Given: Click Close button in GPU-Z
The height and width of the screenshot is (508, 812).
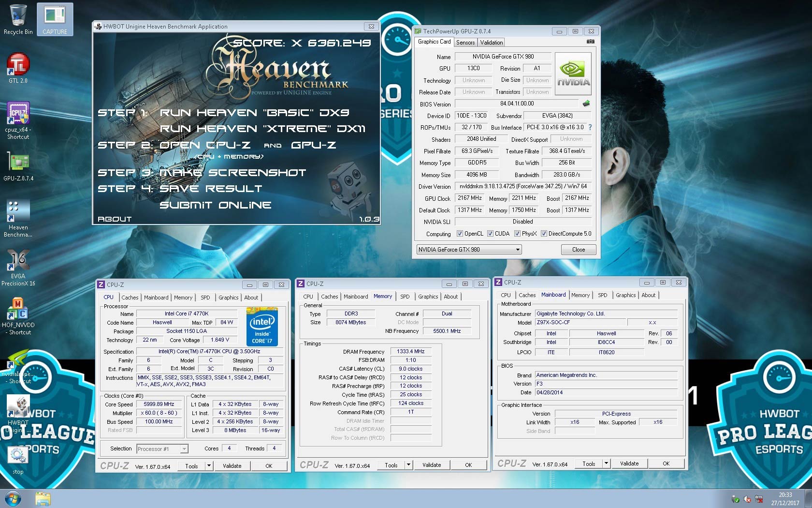Looking at the screenshot, I should (579, 250).
